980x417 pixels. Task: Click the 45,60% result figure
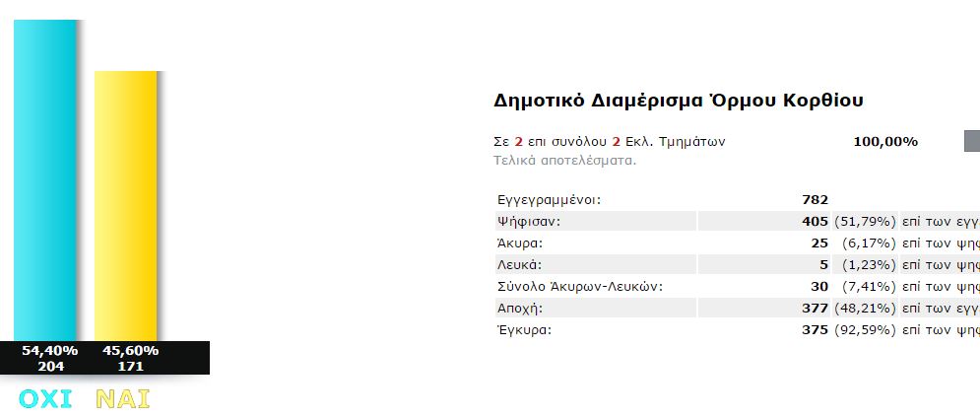(130, 351)
